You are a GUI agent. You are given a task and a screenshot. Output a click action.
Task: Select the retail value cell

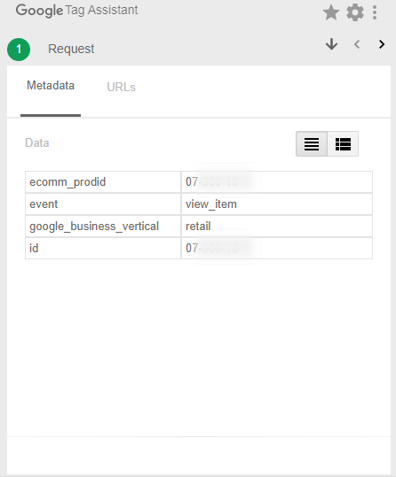click(x=277, y=226)
